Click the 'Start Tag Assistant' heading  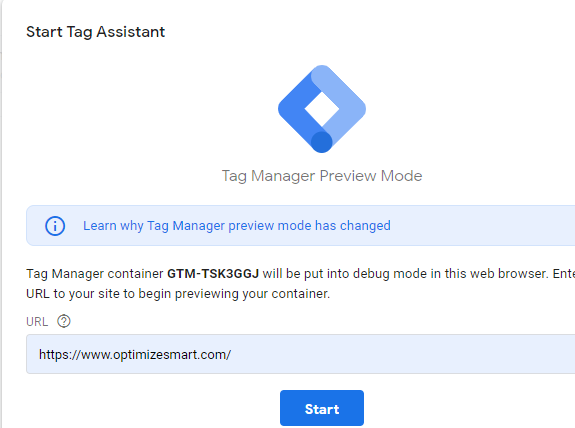(x=95, y=32)
